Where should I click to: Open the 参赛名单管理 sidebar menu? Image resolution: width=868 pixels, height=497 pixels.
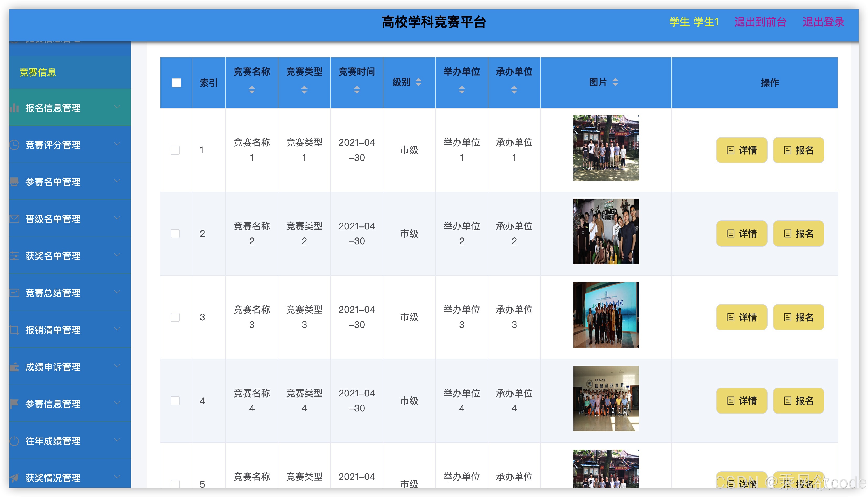click(53, 182)
